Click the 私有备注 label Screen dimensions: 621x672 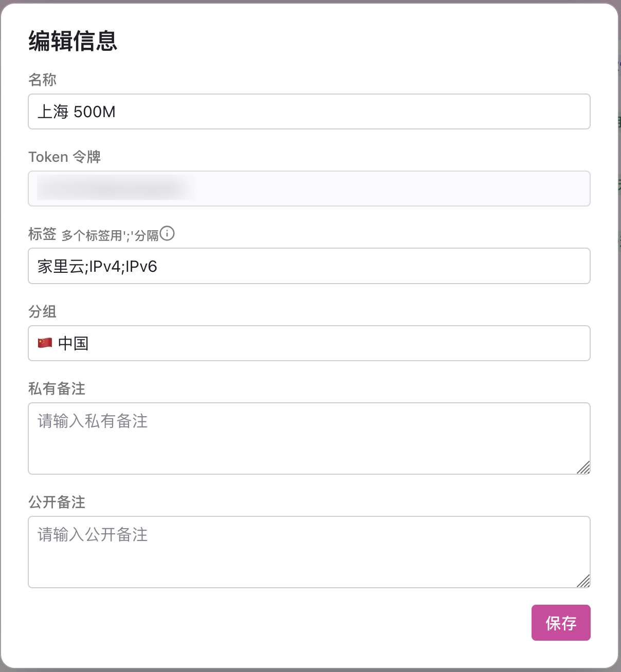coord(57,389)
